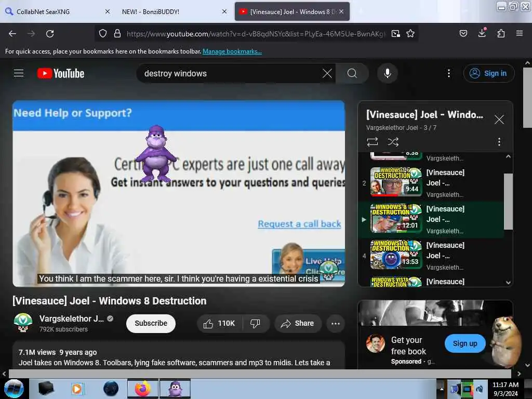532x399 pixels.
Task: Subscribe to Vargskelethor Joel channel
Action: pos(151,323)
